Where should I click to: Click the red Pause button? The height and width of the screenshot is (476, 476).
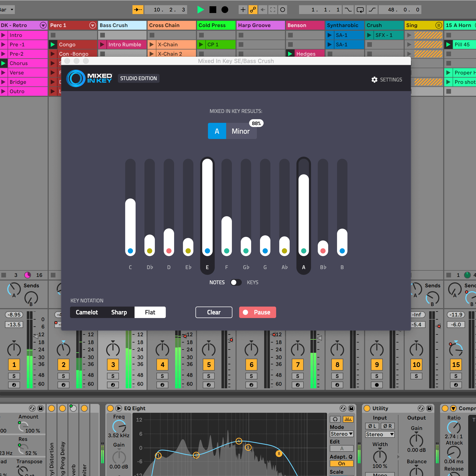tap(257, 312)
